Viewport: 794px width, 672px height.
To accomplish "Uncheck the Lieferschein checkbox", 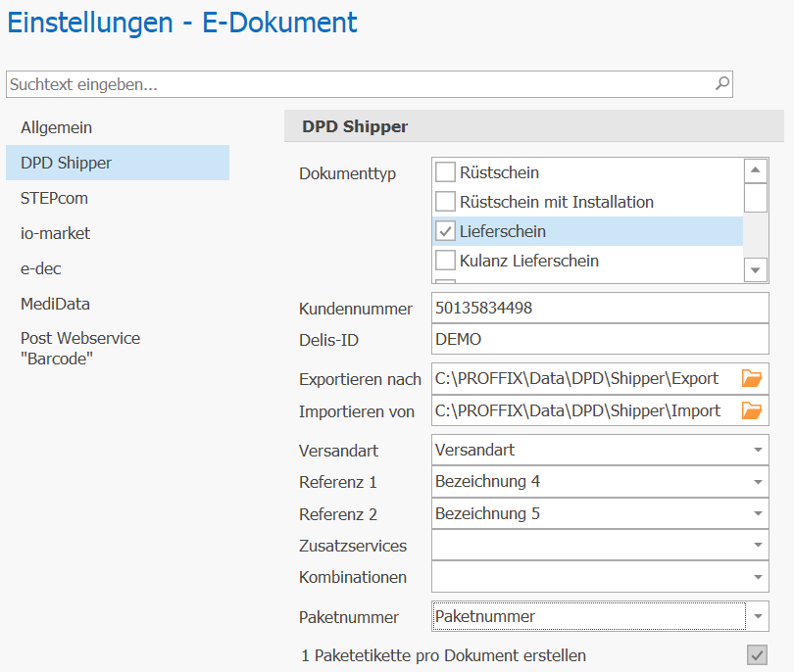I will point(445,231).
